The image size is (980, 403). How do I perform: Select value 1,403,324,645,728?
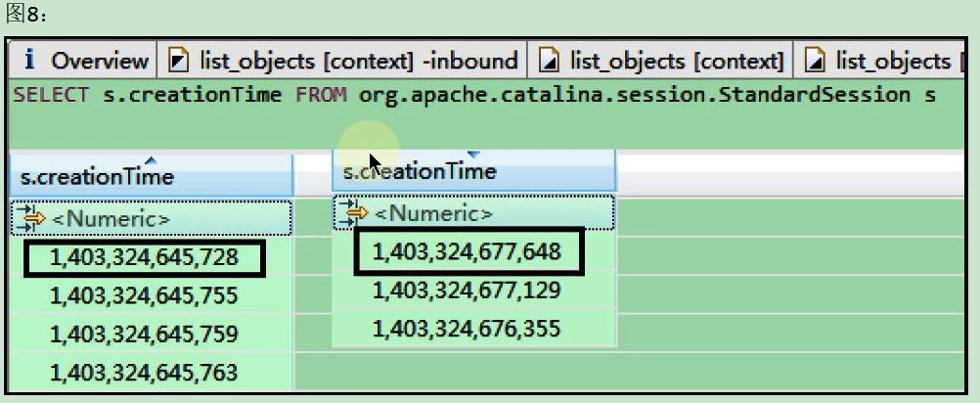(145, 257)
